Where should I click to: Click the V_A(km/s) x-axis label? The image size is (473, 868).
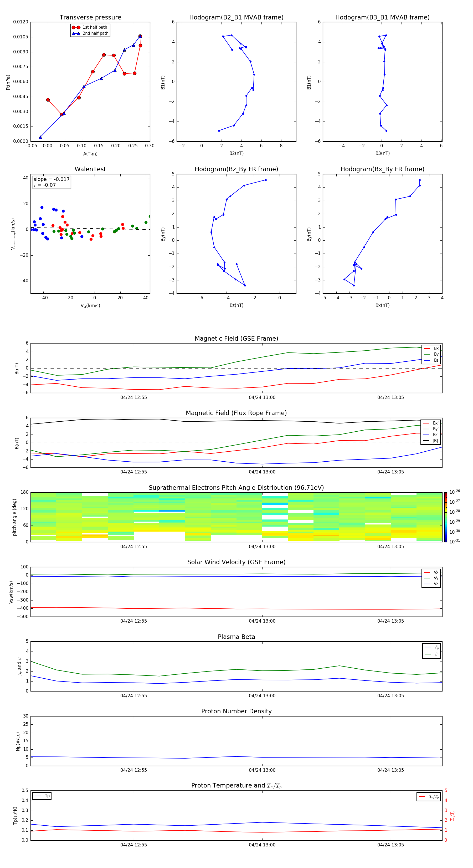click(x=90, y=306)
